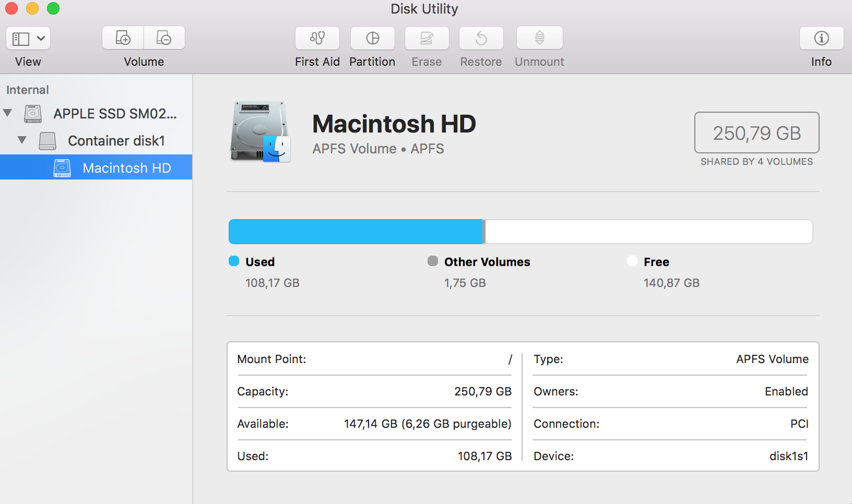Collapse the Container disk1 disclosure triangle

[x=22, y=140]
